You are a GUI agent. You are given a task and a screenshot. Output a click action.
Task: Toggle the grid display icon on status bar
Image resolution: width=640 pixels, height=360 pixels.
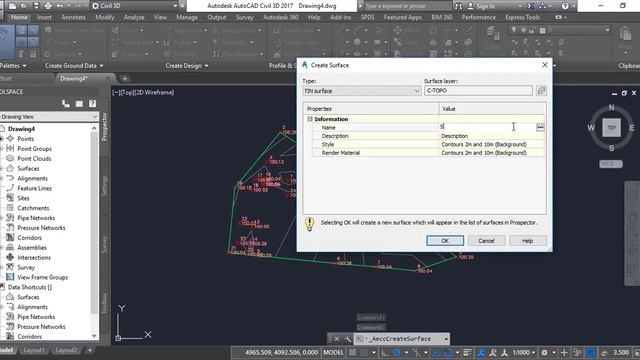click(x=352, y=352)
